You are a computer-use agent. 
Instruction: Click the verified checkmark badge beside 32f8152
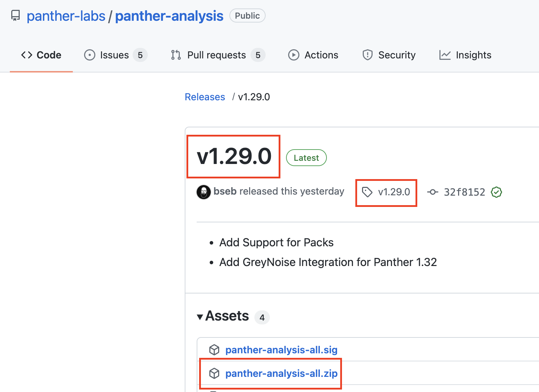click(496, 192)
